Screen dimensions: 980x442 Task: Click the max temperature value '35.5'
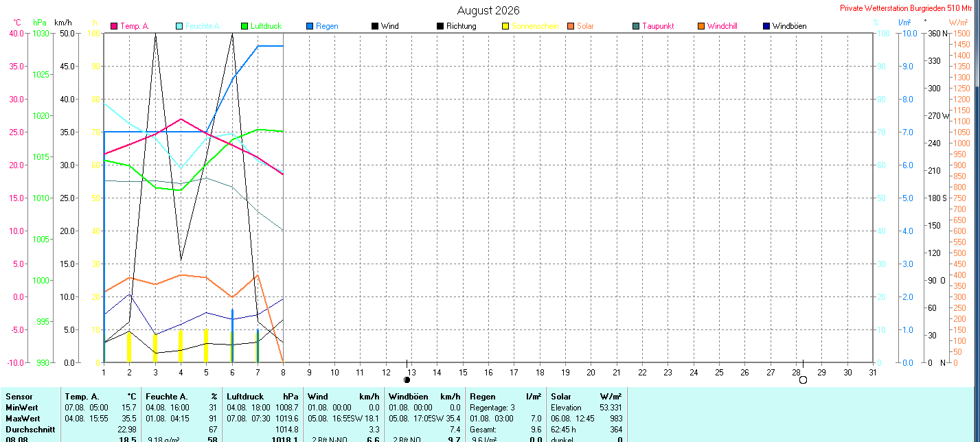coord(128,418)
